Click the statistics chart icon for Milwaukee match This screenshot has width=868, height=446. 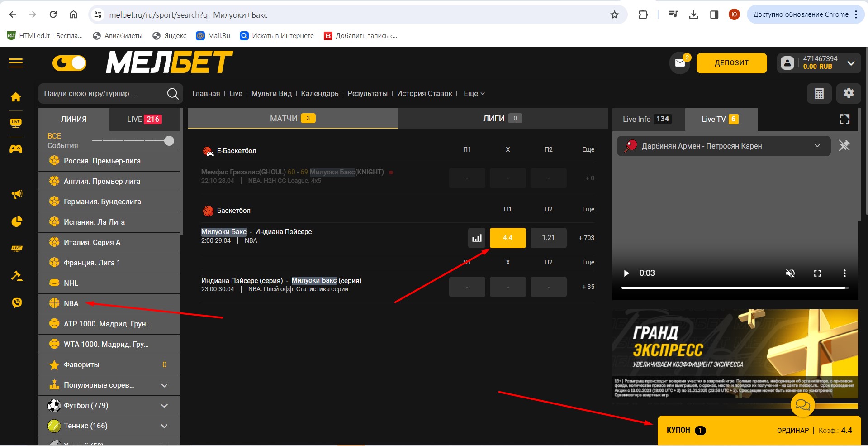[x=477, y=238]
